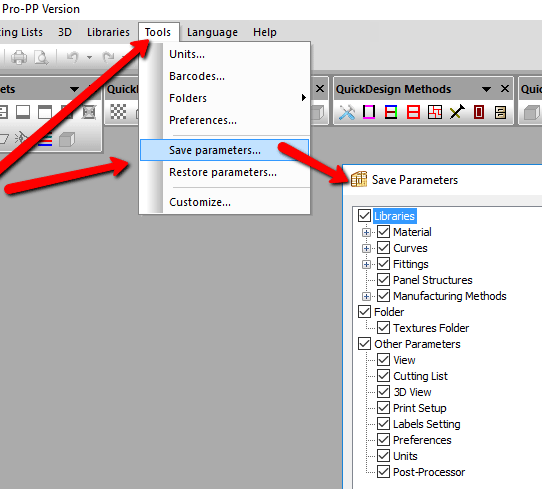Screen dimensions: 542x489
Task: Click the printer icon in the toolbar
Action: coord(19,57)
